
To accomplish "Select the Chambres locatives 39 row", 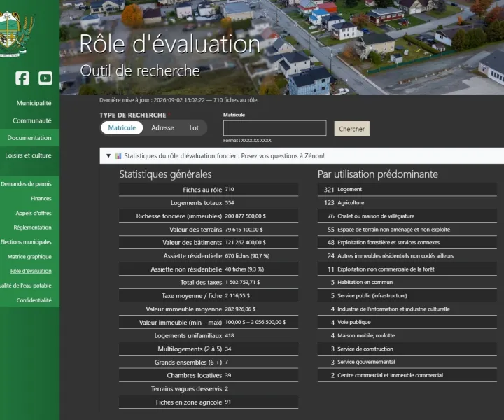I will (x=209, y=376).
